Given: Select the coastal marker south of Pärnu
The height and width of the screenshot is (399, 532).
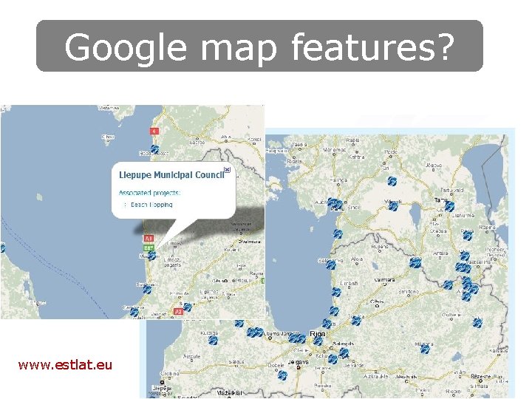Looking at the screenshot, I should (338, 233).
